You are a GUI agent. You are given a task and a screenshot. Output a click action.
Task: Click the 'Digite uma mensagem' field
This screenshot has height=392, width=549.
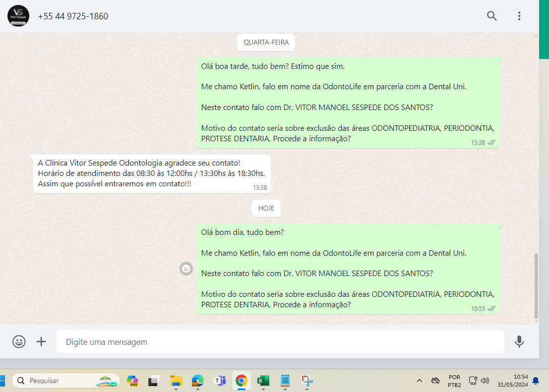(280, 341)
